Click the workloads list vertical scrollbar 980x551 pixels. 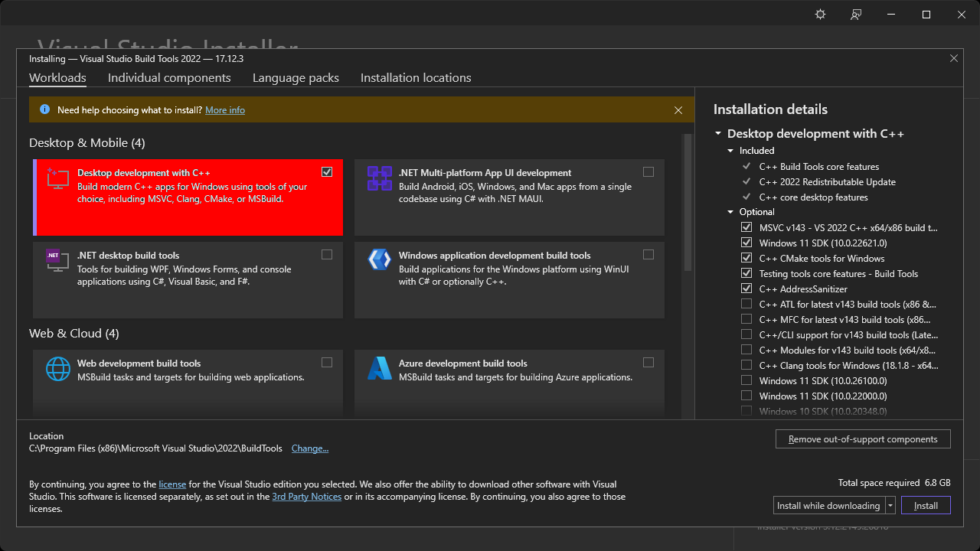click(x=688, y=203)
